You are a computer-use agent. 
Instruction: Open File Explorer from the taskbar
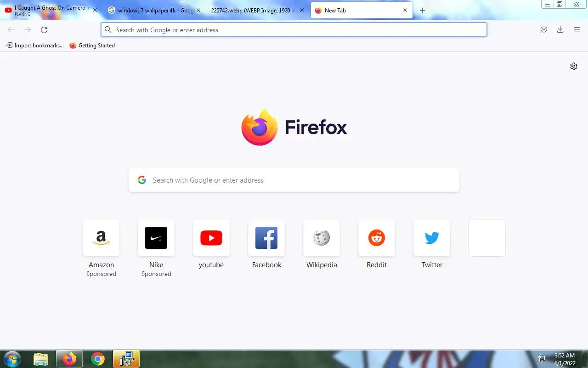[x=41, y=359]
